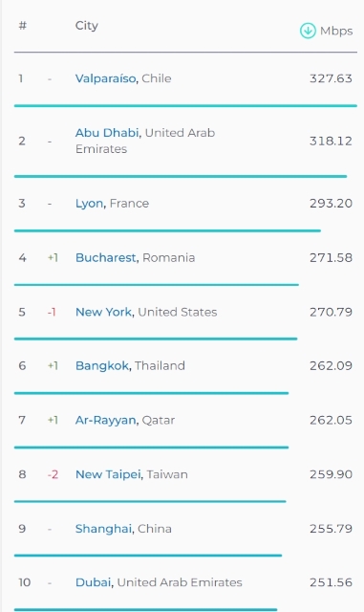Follow the New York city link
The height and width of the screenshot is (612, 364).
103,312
